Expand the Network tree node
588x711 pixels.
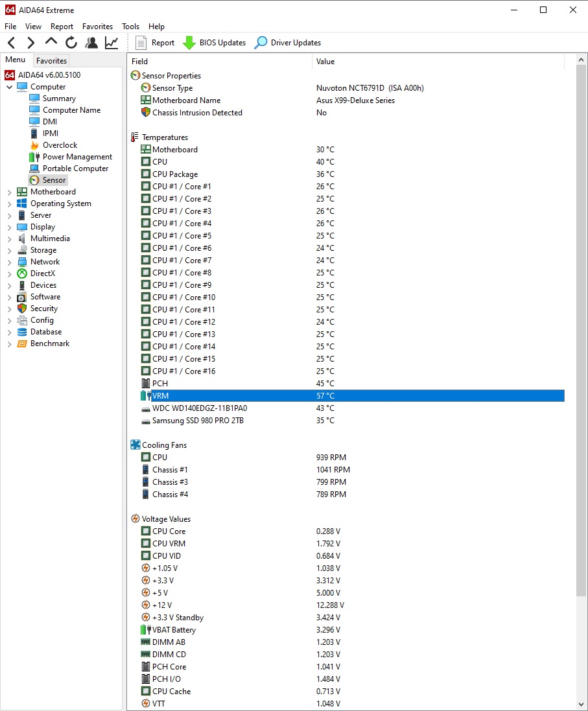pyautogui.click(x=10, y=262)
